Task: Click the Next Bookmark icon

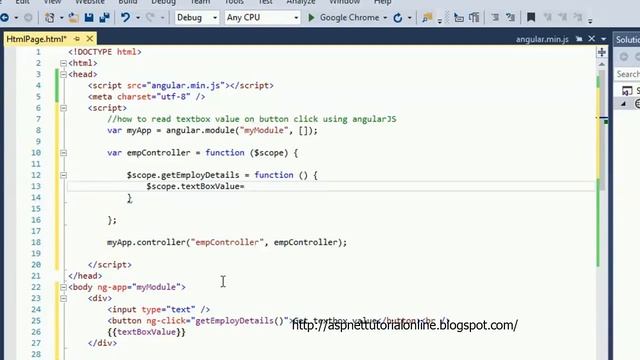Action: (563, 17)
